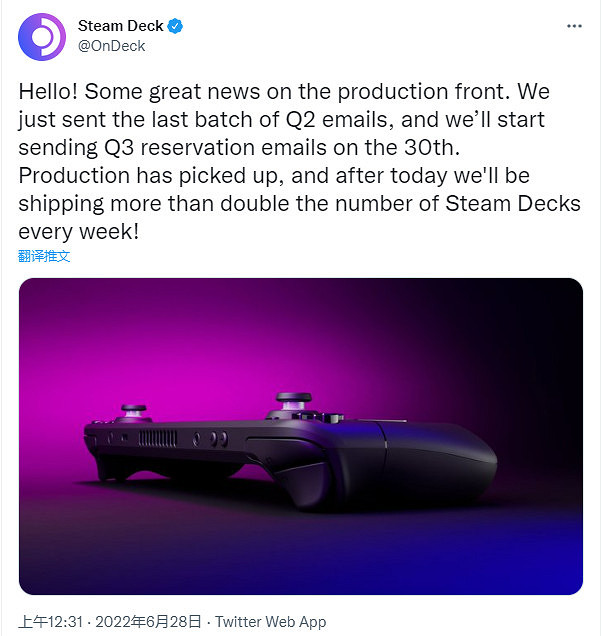Click the 翻译推文 translate link
The image size is (602, 636).
(44, 256)
